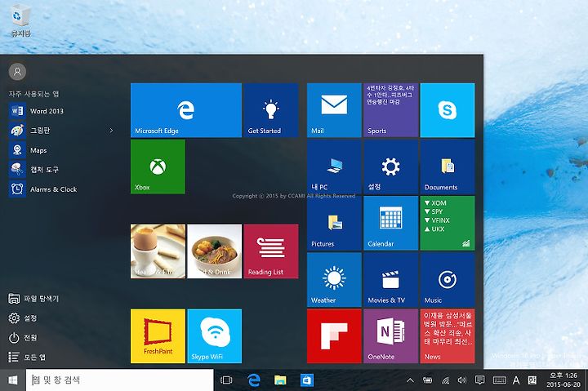The image size is (588, 391).
Task: Launch the Skype tile
Action: tap(448, 110)
